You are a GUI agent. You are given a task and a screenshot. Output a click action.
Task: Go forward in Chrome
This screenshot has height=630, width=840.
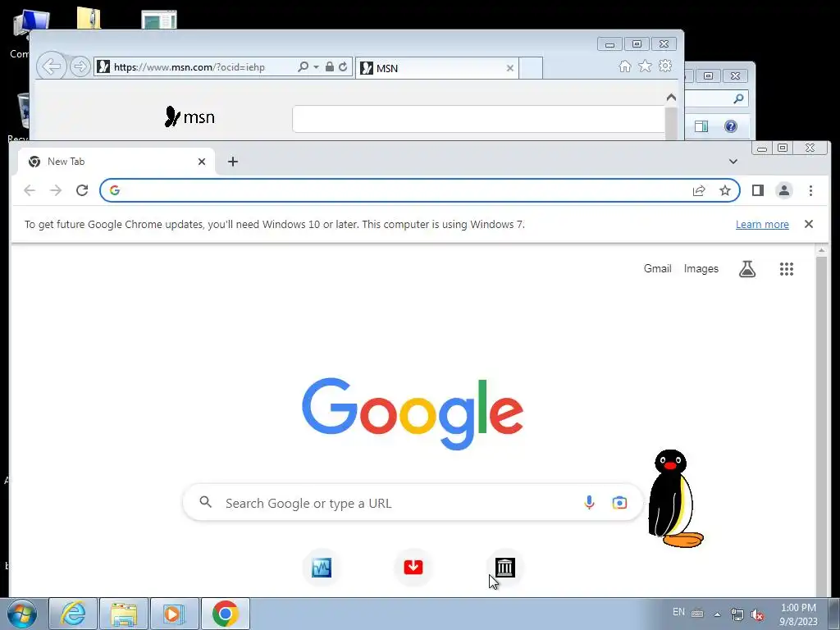coord(56,190)
